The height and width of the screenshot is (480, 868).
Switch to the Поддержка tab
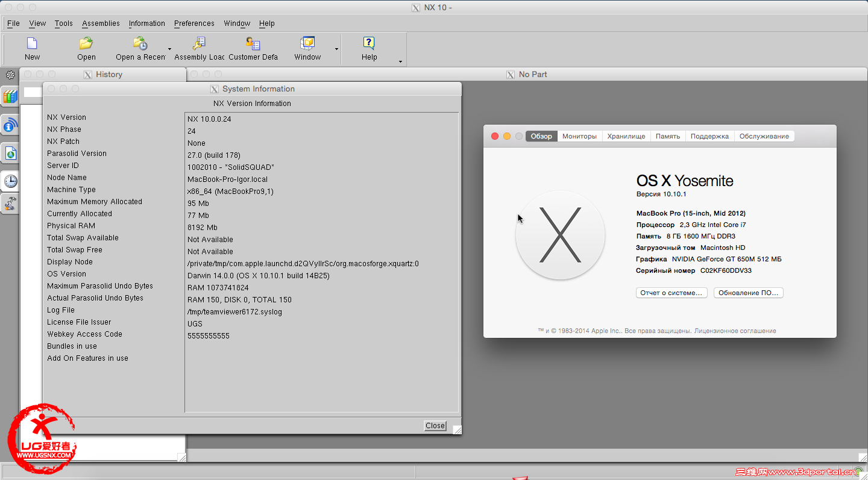[x=709, y=136]
